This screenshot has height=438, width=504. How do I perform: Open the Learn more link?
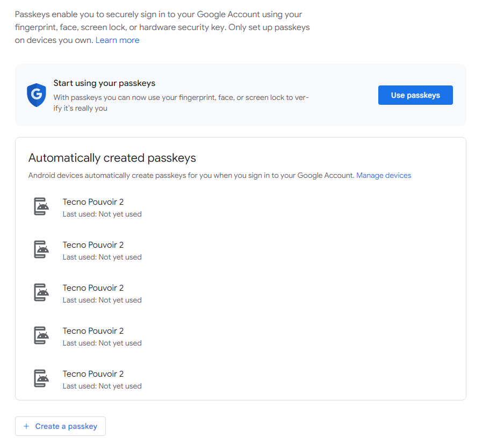pos(117,40)
